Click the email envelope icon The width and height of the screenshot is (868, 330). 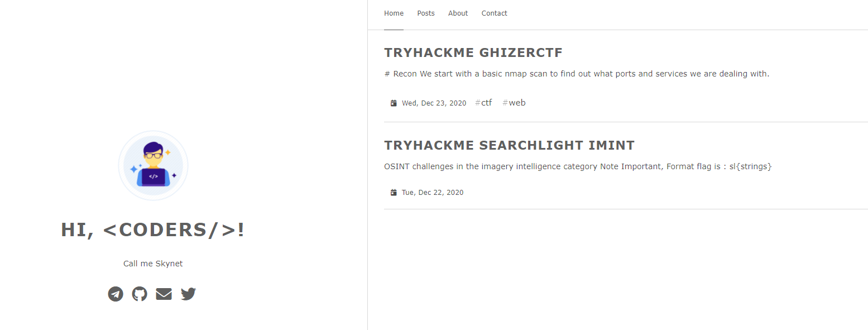tap(164, 294)
